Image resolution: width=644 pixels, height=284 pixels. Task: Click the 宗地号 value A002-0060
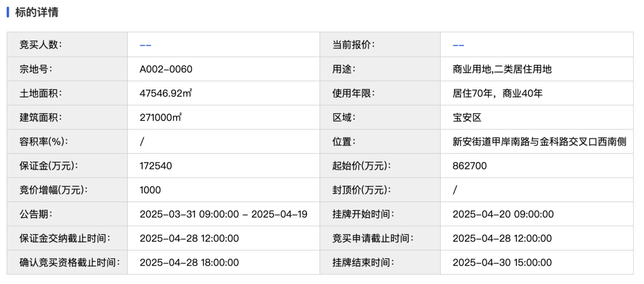pyautogui.click(x=166, y=69)
